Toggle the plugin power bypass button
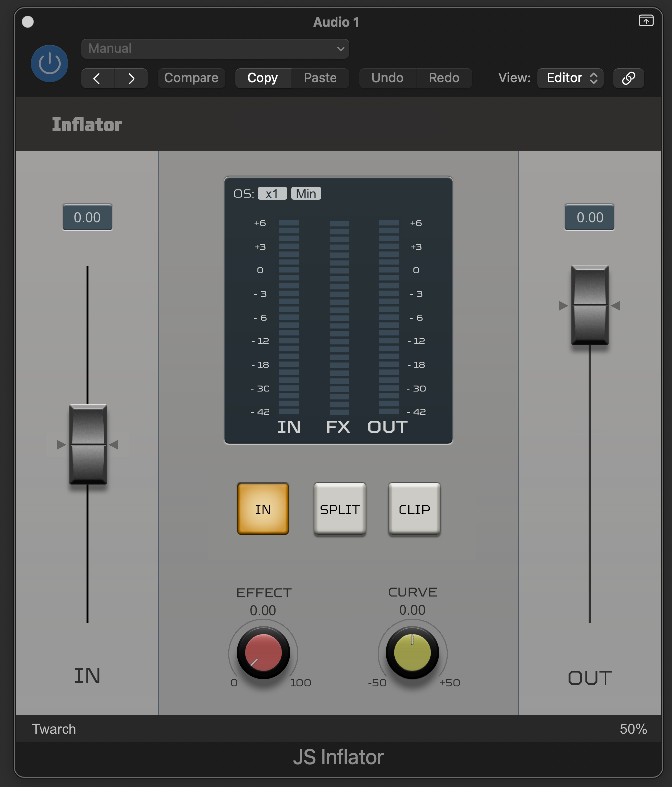672x787 pixels. click(x=50, y=64)
